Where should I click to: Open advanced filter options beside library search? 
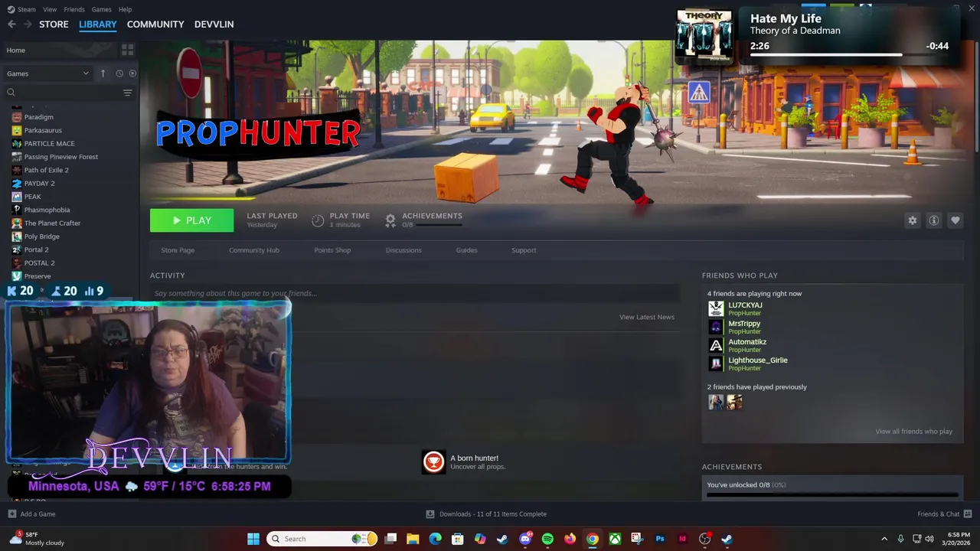(x=127, y=93)
